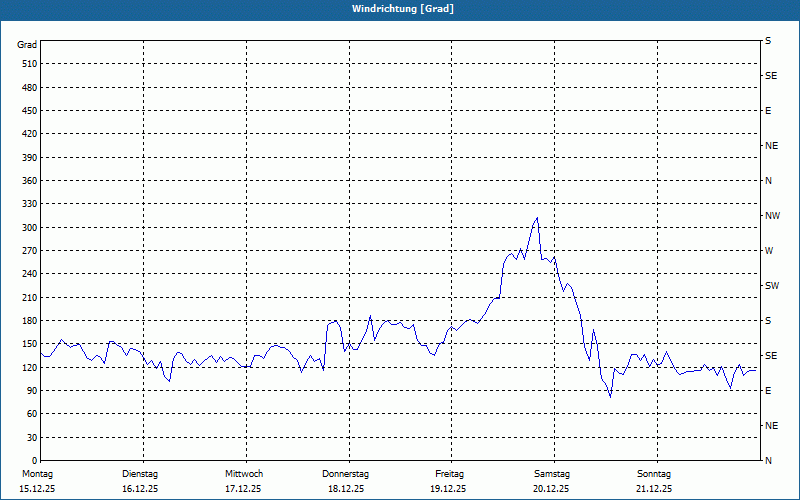800x500 pixels.
Task: Click the Dienstag day label
Action: coord(140,474)
